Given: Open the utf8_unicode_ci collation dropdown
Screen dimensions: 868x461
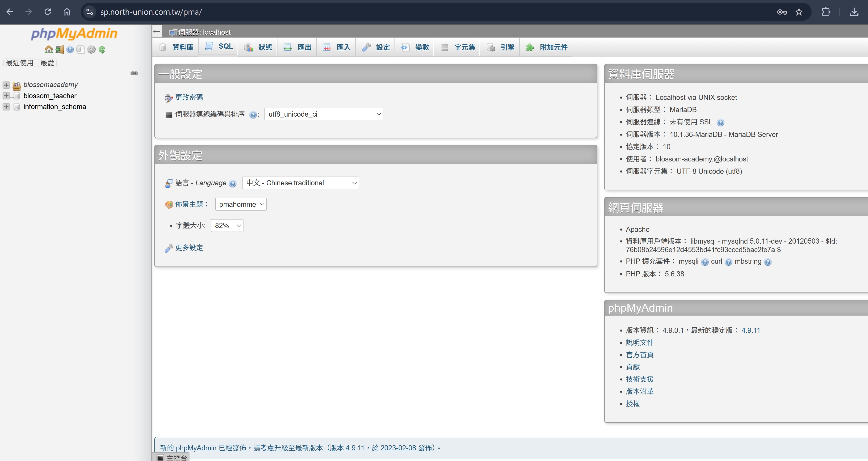Looking at the screenshot, I should [324, 114].
